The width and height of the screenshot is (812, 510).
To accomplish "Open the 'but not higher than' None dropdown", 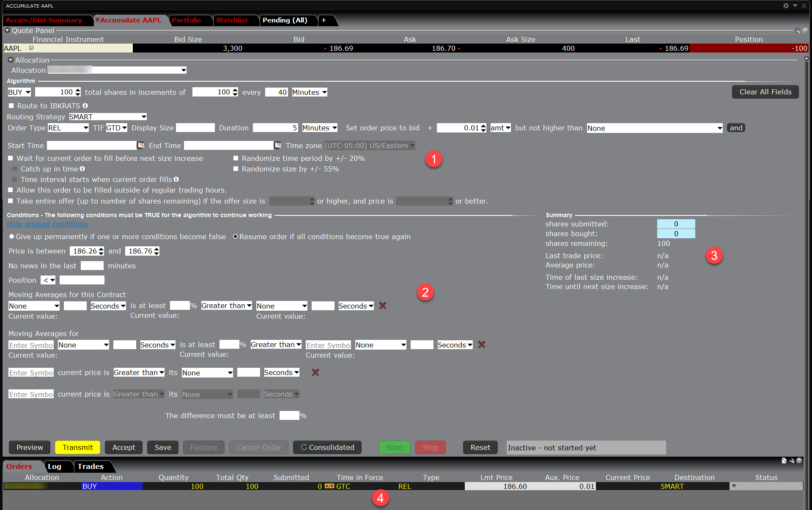I will click(x=655, y=128).
